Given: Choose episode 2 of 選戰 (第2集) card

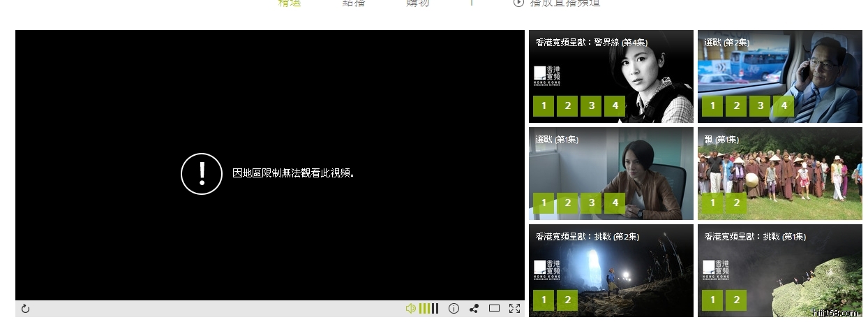Looking at the screenshot, I should point(736,106).
